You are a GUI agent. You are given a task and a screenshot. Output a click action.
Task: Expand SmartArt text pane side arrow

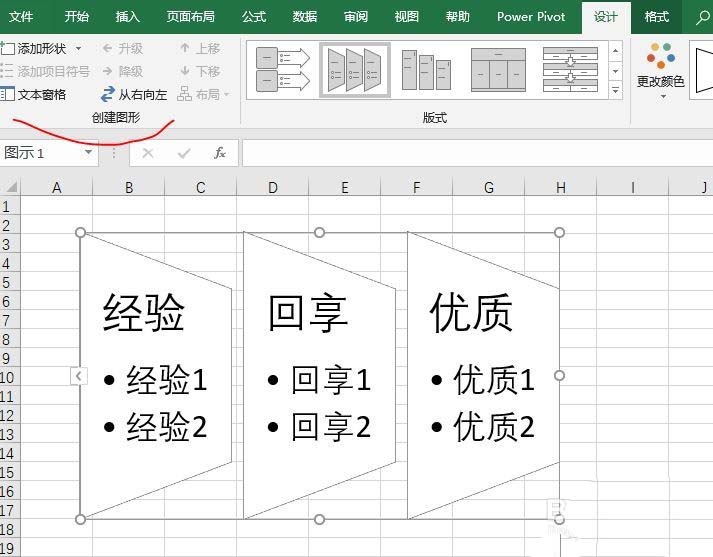79,376
